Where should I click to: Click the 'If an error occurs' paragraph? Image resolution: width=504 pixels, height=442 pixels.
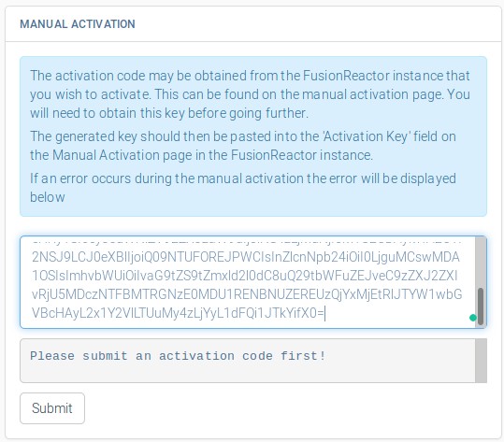243,188
